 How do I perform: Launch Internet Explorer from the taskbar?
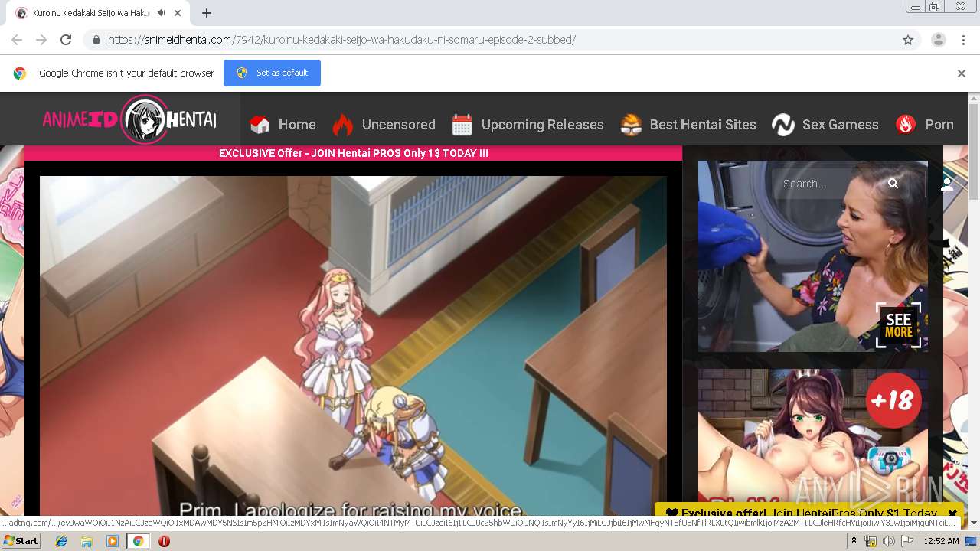(61, 541)
